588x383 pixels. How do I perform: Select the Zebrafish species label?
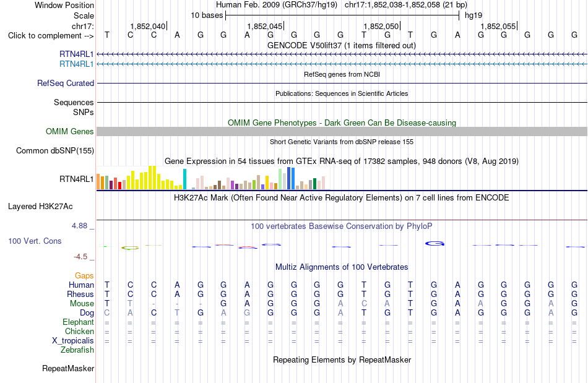point(77,350)
